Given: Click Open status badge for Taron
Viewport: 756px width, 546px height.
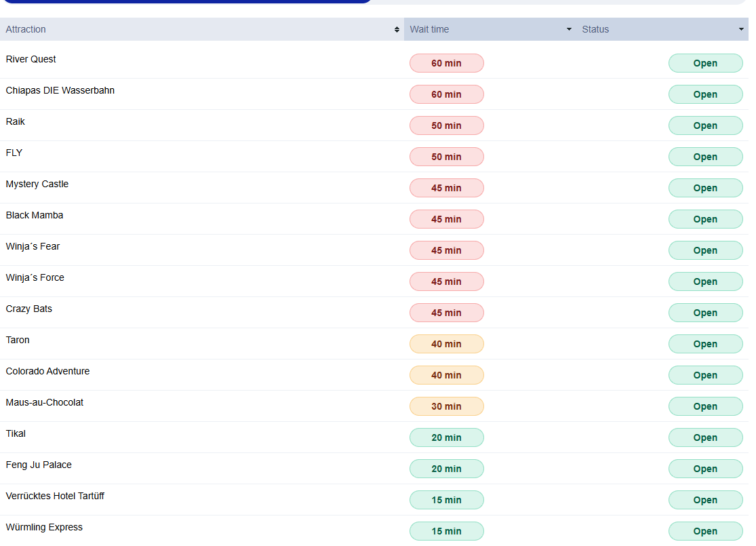Looking at the screenshot, I should coord(705,344).
